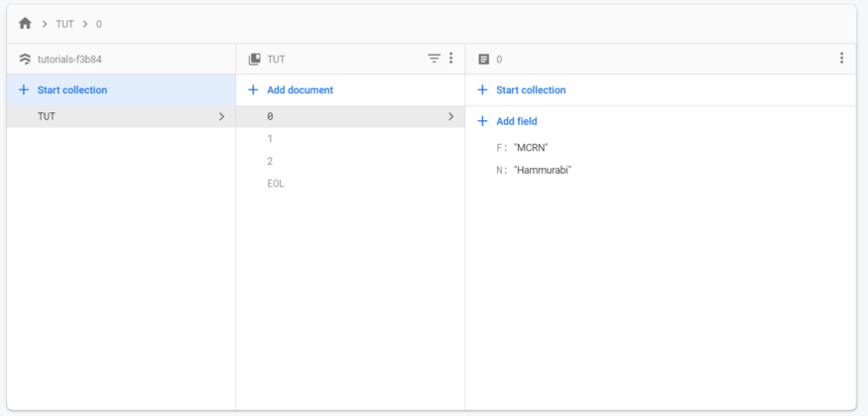Click the collection icon beside TUT header
Image resolution: width=868 pixels, height=416 pixels.
click(x=254, y=59)
